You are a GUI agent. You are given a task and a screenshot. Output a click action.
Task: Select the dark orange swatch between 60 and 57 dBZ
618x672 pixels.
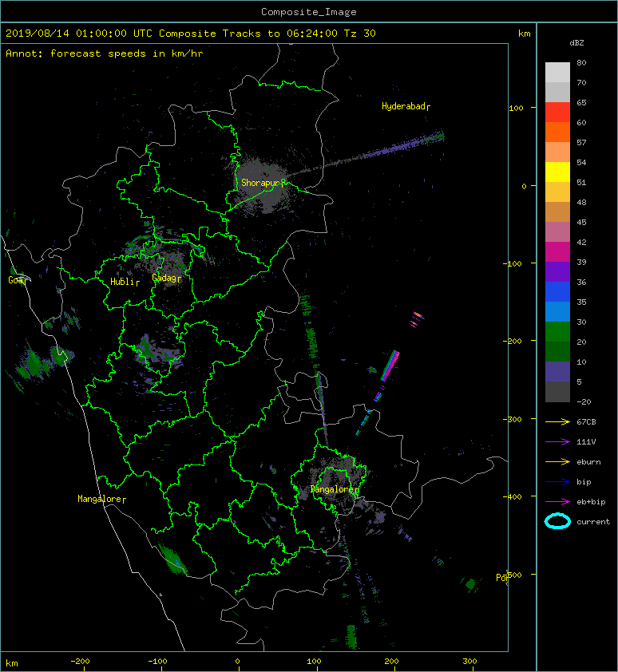[557, 132]
